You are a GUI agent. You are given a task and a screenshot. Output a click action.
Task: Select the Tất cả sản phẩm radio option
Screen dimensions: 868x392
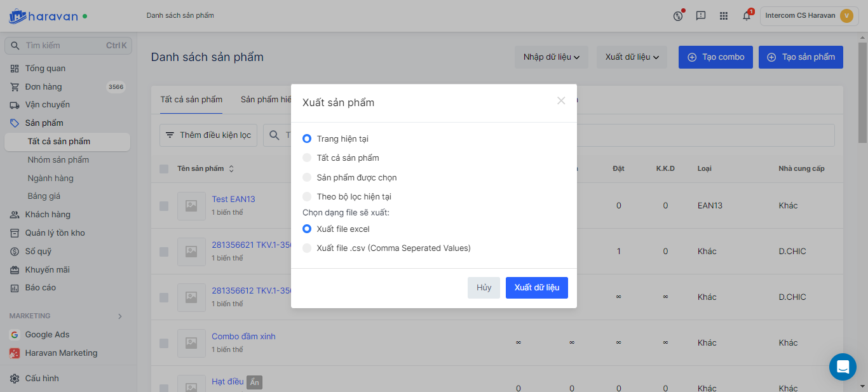point(307,158)
